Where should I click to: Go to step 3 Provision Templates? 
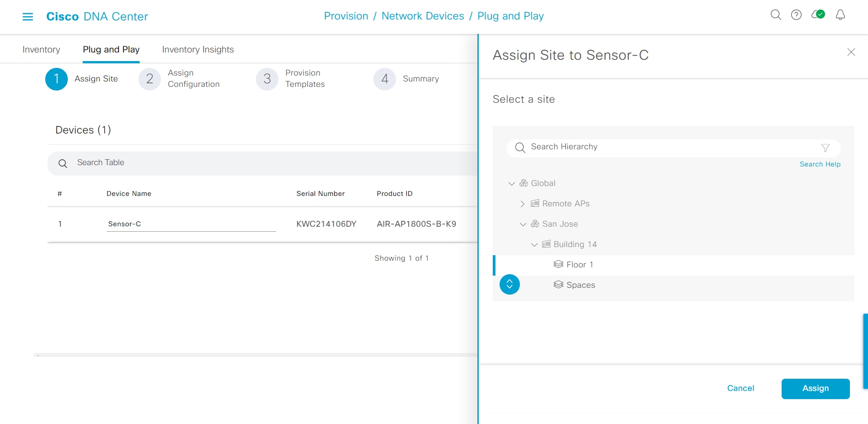tap(290, 79)
